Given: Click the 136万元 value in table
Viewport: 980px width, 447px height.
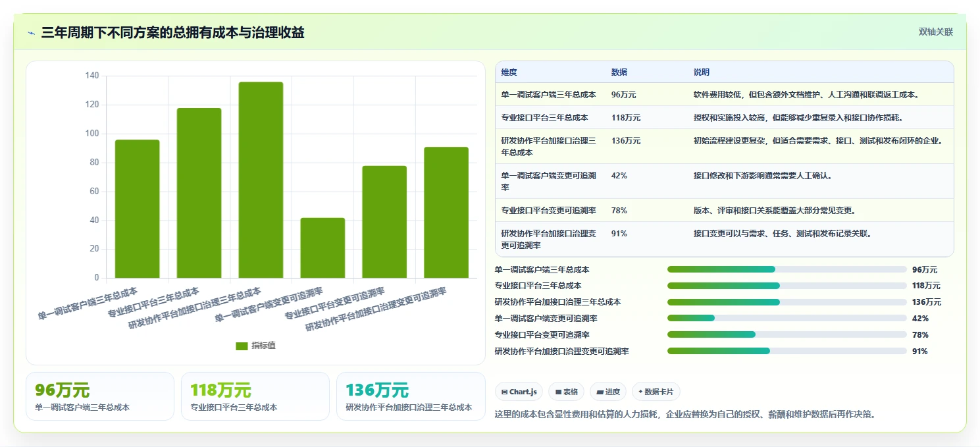Looking at the screenshot, I should [625, 141].
